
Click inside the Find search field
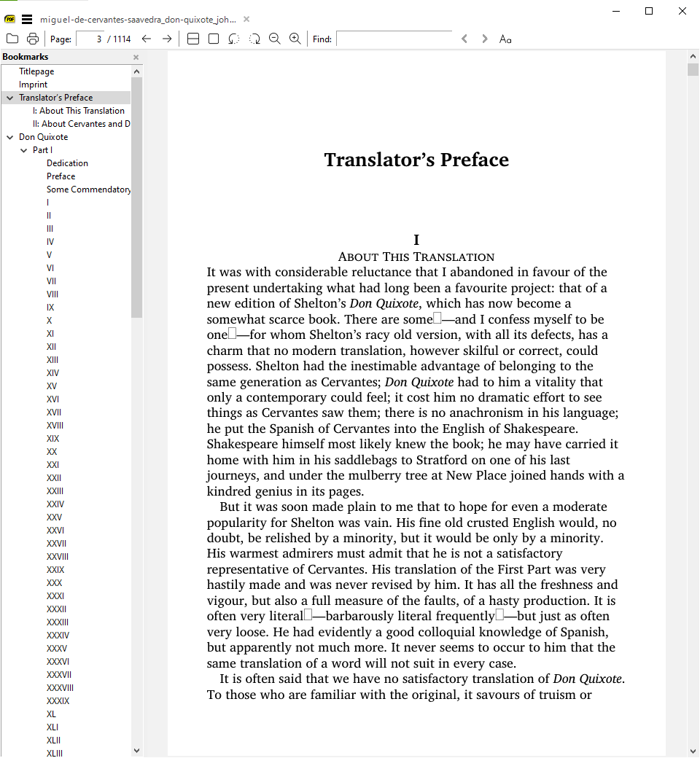coord(394,39)
